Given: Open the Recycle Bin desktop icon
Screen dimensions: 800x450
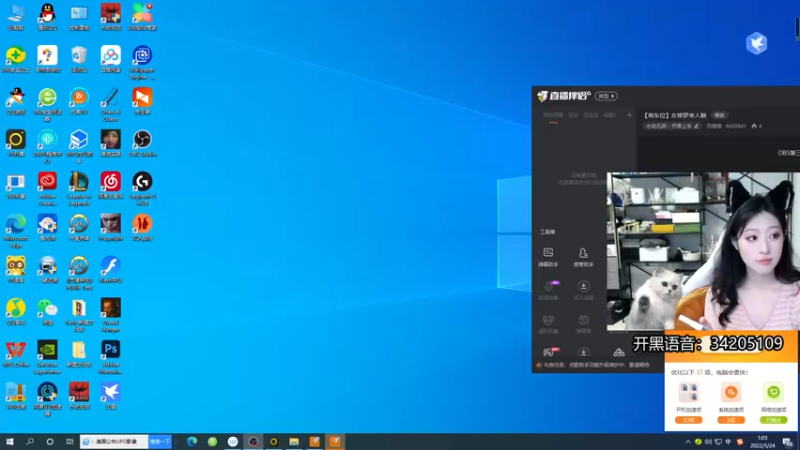Looking at the screenshot, I should click(x=79, y=59).
